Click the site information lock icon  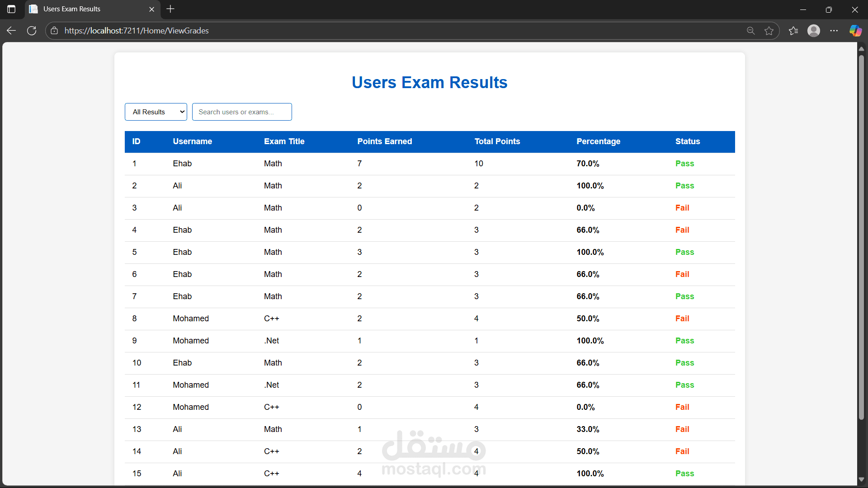[x=54, y=31]
